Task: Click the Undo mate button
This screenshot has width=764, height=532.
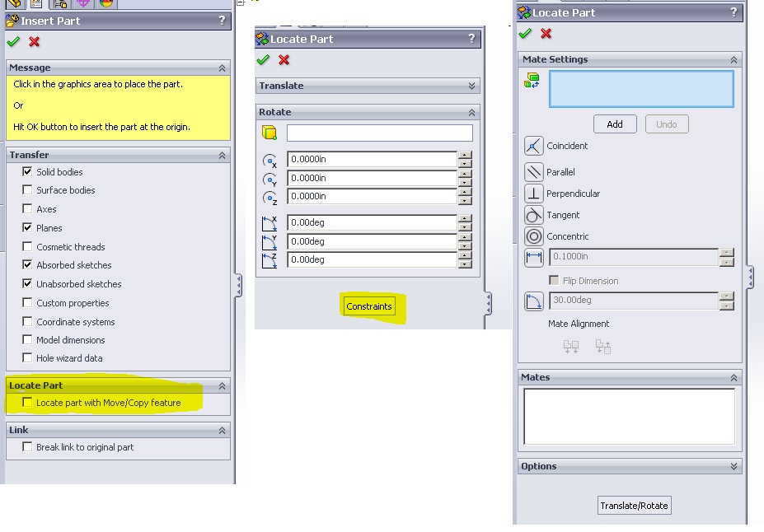Action: point(667,124)
